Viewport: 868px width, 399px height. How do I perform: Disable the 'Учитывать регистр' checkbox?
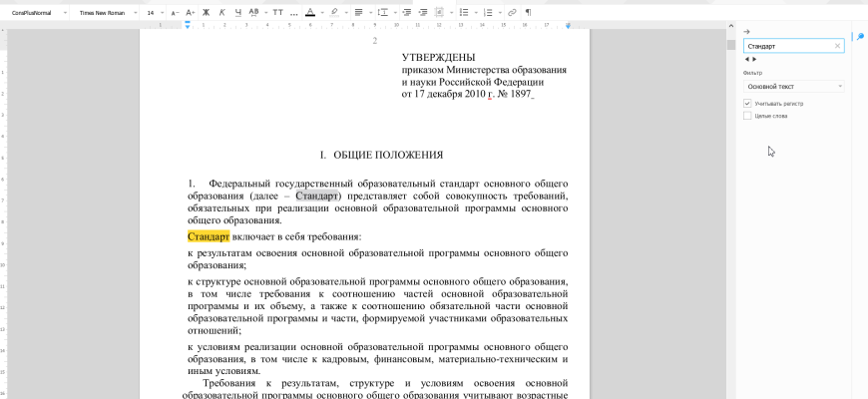pos(747,103)
